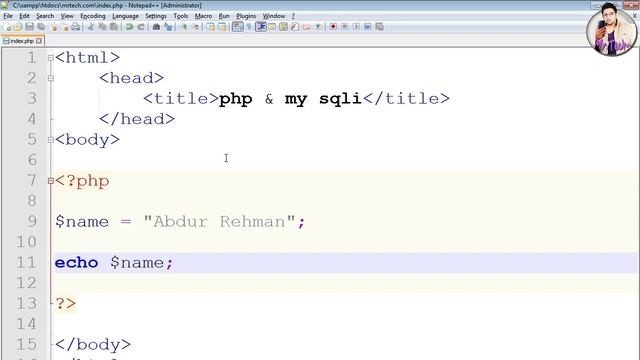Toggle Word Wrap in the toolbar
This screenshot has width=640, height=360.
pyautogui.click(x=238, y=27)
